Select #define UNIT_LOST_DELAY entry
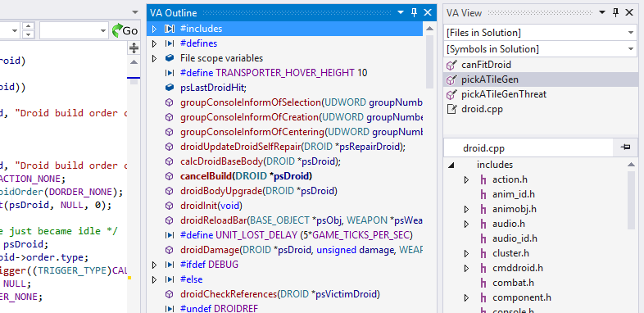644x313 pixels. click(296, 235)
